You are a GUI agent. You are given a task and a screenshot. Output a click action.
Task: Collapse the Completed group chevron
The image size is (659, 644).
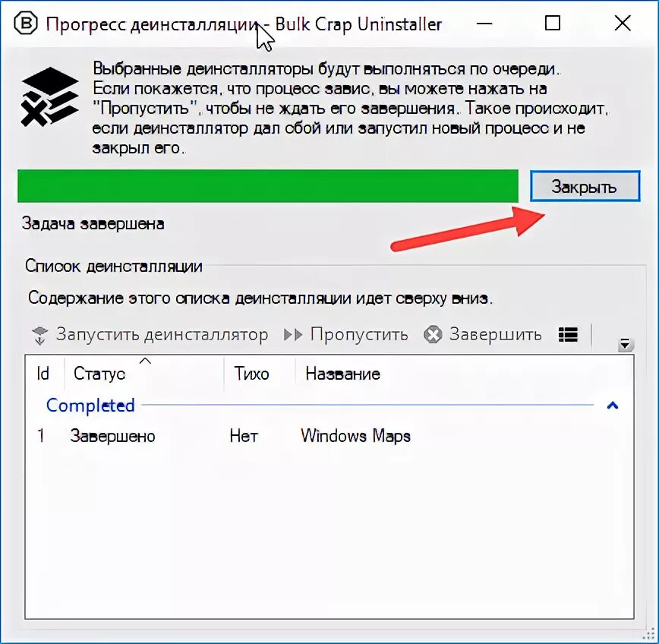click(x=613, y=406)
